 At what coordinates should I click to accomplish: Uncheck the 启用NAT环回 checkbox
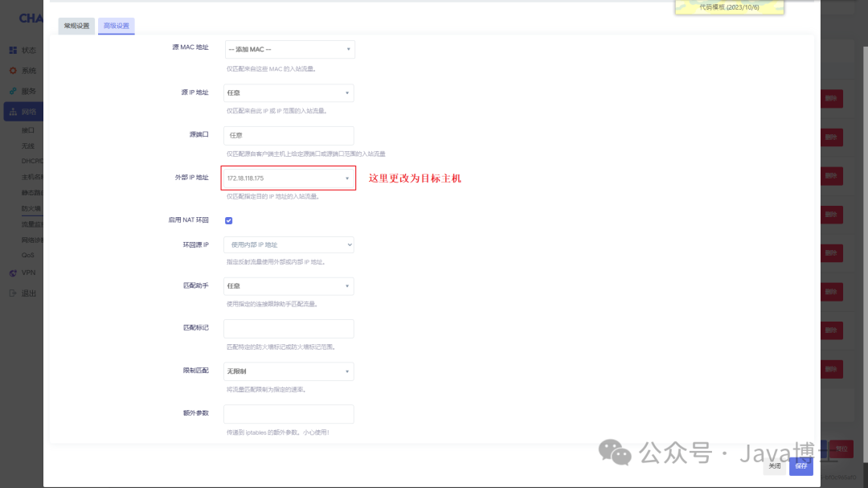(228, 219)
